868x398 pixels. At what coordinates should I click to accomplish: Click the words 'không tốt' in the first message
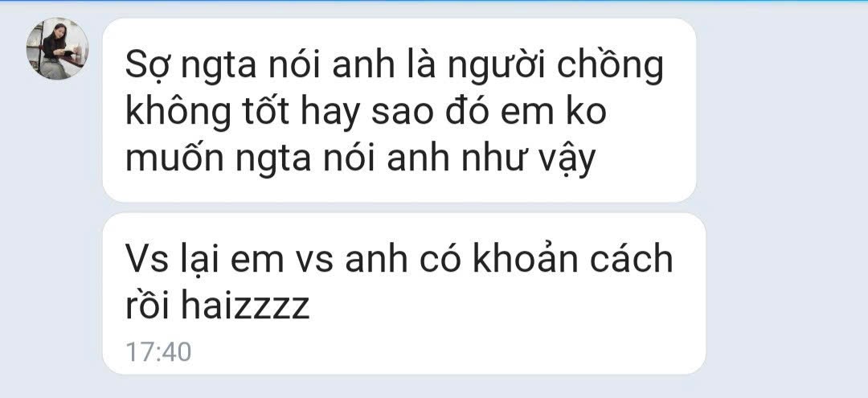tap(207, 114)
